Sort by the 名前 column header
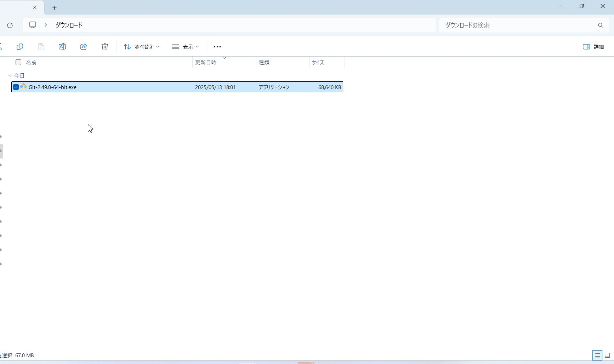The height and width of the screenshot is (364, 614). pyautogui.click(x=31, y=63)
